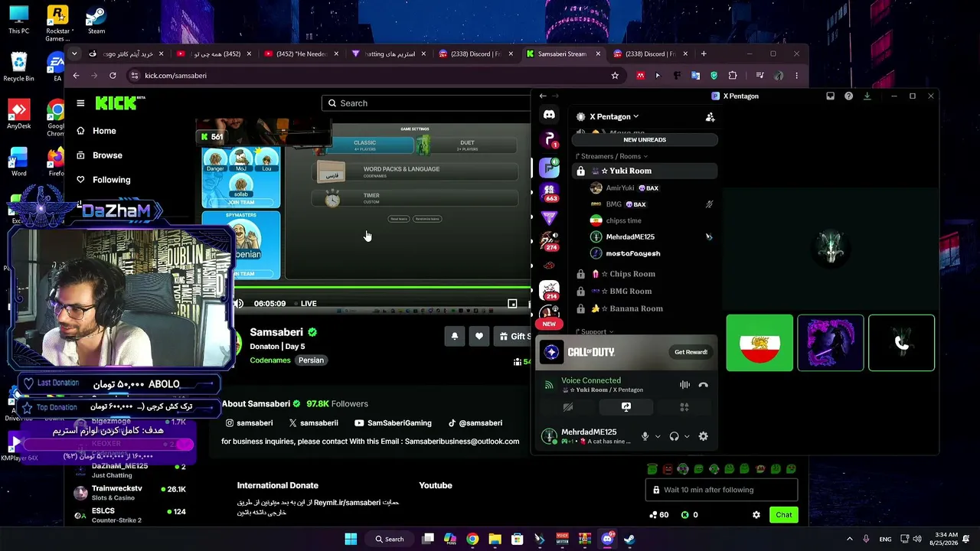Image resolution: width=980 pixels, height=551 pixels.
Task: Join the Banana Room voice channel
Action: click(x=645, y=309)
